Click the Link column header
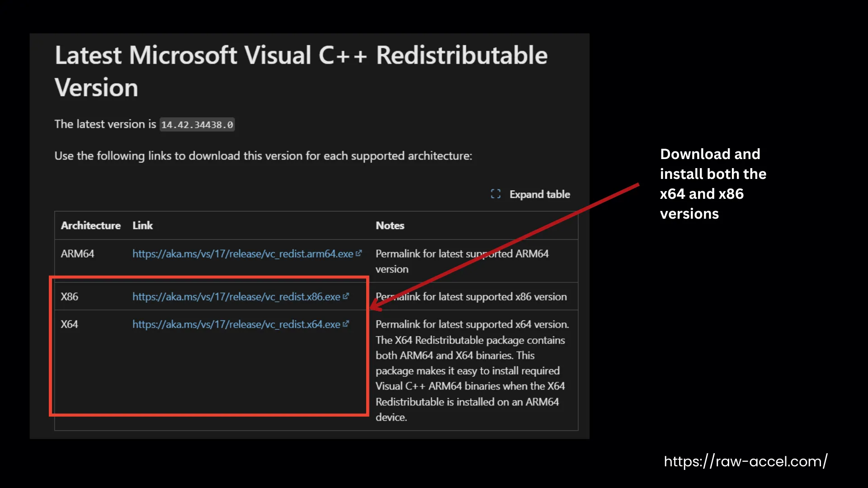868x488 pixels. pos(142,225)
